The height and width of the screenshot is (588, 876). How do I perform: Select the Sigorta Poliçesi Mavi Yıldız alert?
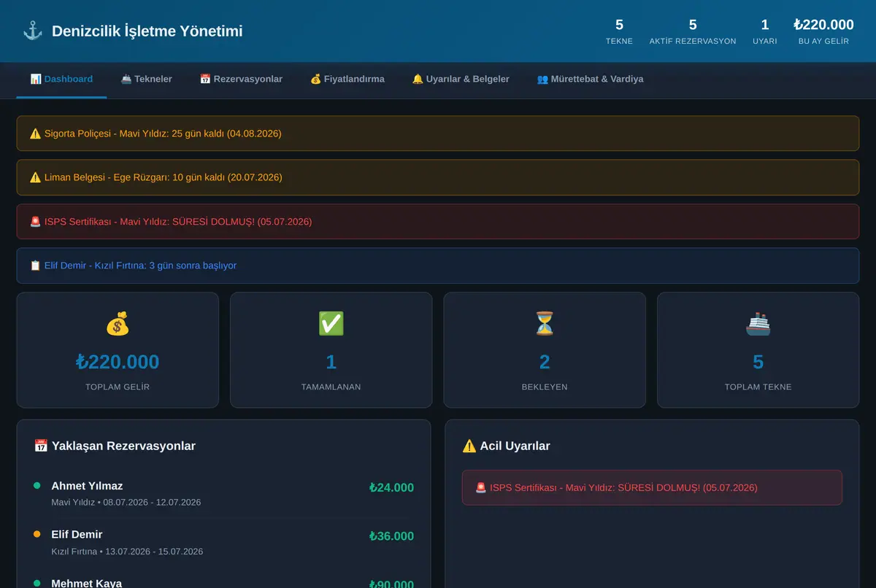coord(438,134)
